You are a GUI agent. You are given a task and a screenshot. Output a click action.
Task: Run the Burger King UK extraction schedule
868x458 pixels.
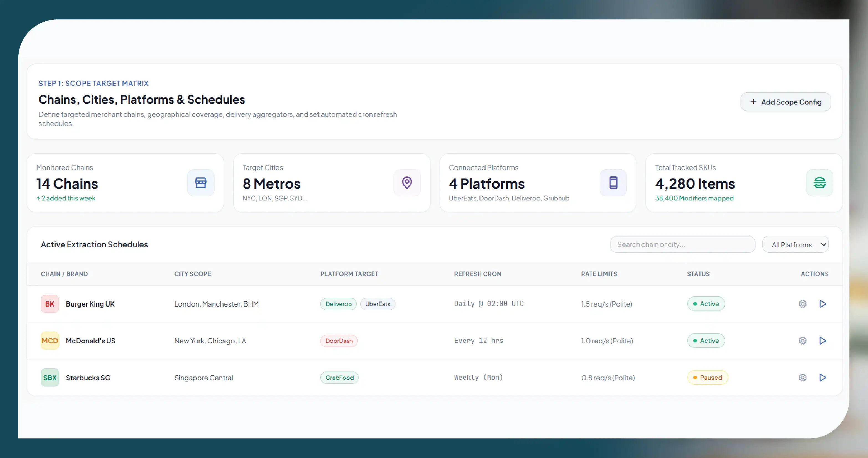[x=823, y=304]
